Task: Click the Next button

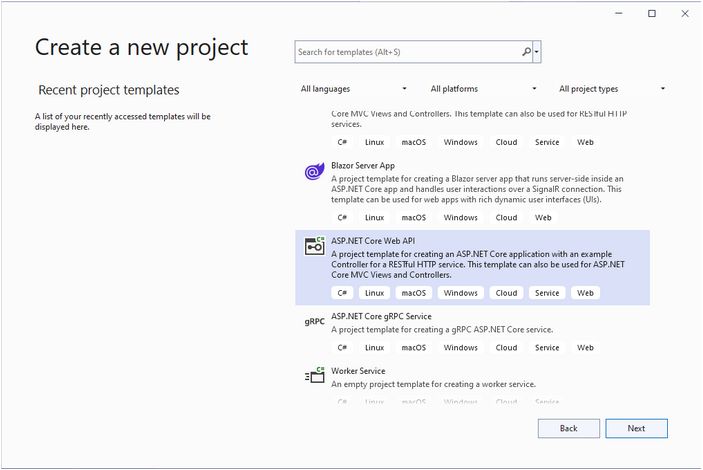Action: click(636, 428)
